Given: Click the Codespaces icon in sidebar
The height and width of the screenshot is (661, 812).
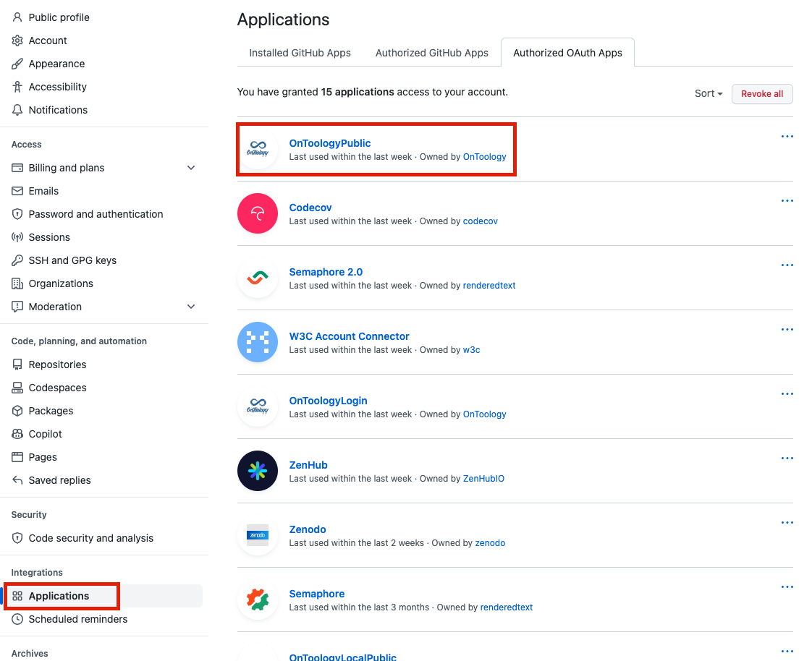Looking at the screenshot, I should tap(17, 388).
